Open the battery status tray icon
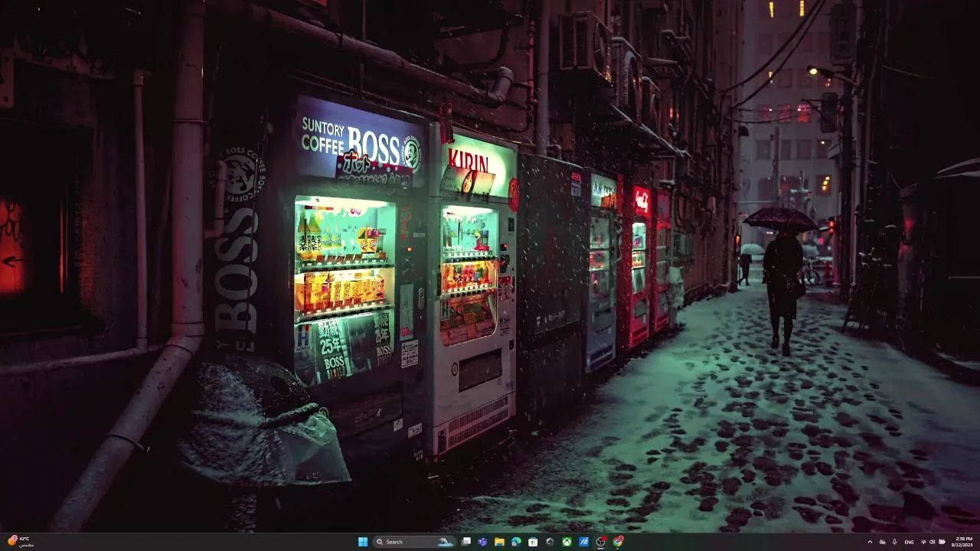This screenshot has width=980, height=551. pos(942,542)
